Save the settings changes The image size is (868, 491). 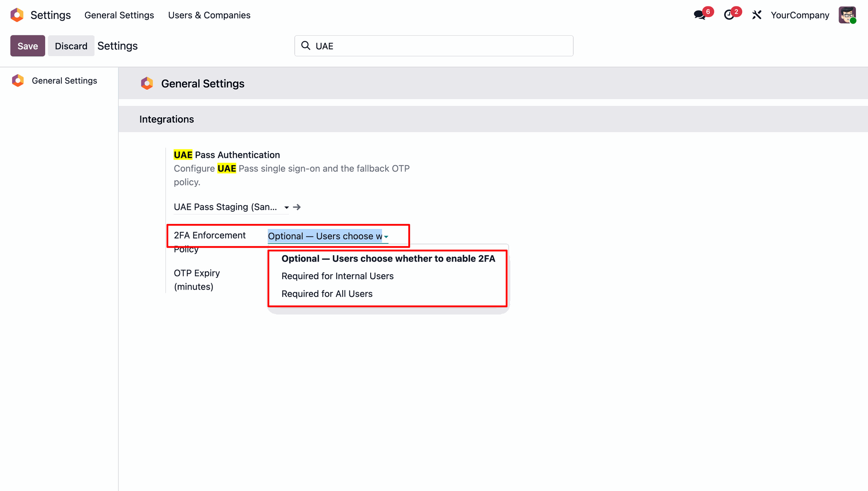(x=28, y=46)
